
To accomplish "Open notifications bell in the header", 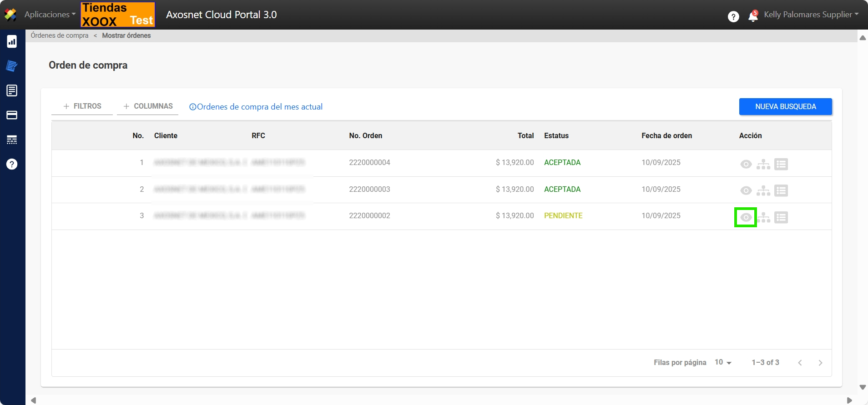I will (x=753, y=16).
